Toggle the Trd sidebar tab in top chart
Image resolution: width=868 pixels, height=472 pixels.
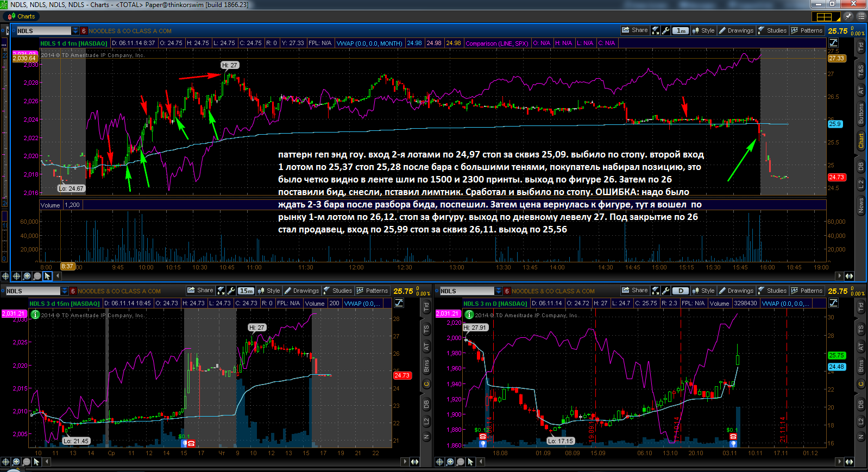tap(861, 47)
